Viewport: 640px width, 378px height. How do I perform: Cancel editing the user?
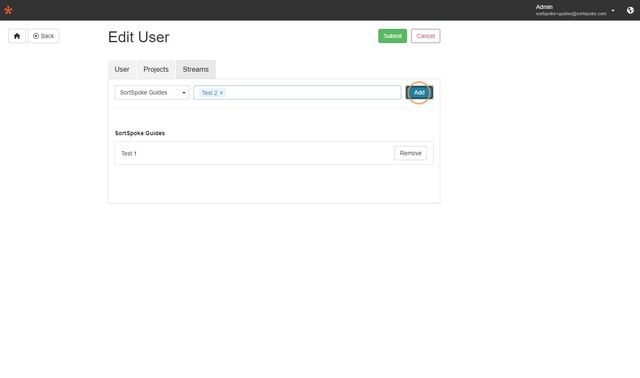point(425,36)
